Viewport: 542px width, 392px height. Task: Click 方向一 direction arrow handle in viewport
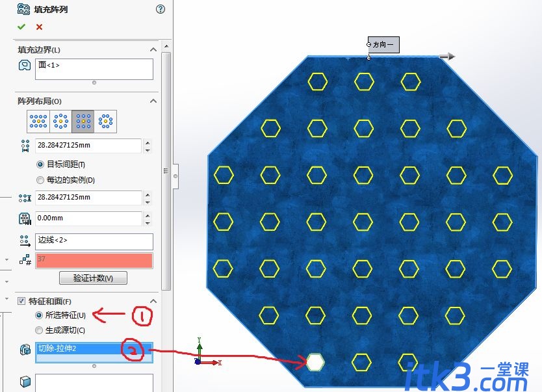[x=447, y=57]
